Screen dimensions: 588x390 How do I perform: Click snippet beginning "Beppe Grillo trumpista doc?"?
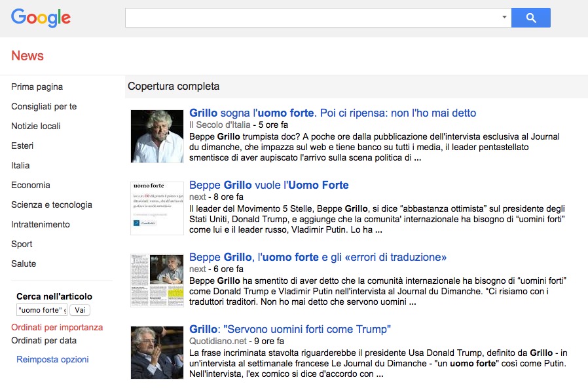[x=375, y=147]
